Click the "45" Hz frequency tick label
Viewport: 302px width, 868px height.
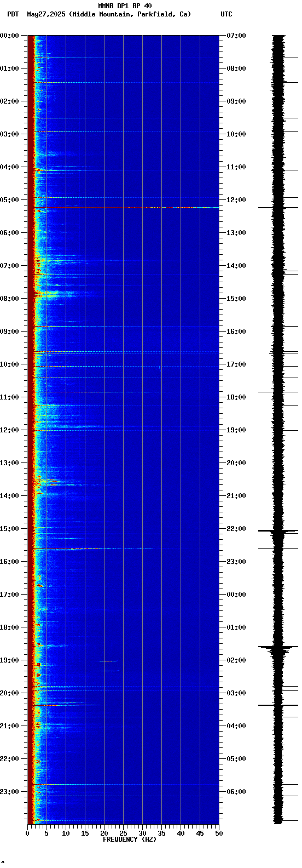[200, 833]
